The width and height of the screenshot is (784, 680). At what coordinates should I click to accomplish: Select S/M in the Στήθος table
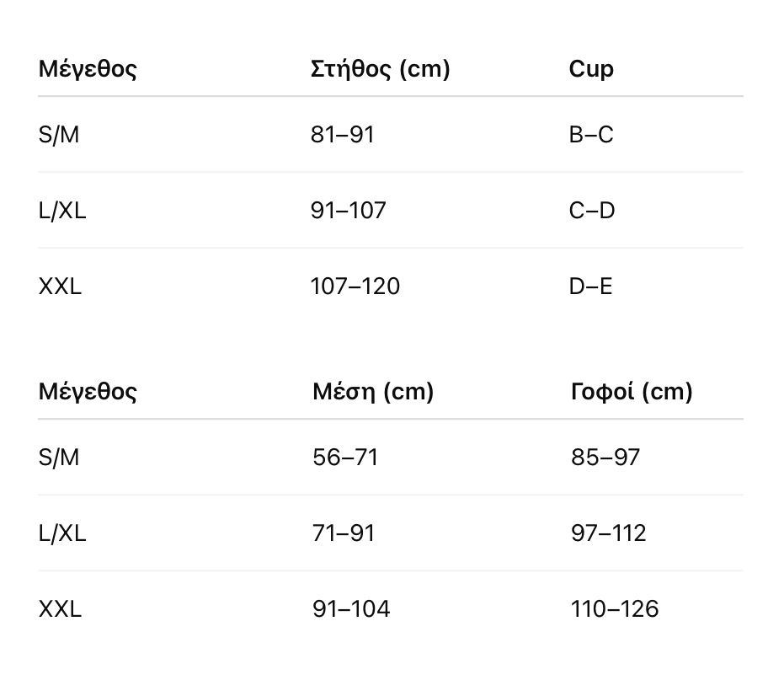click(59, 135)
